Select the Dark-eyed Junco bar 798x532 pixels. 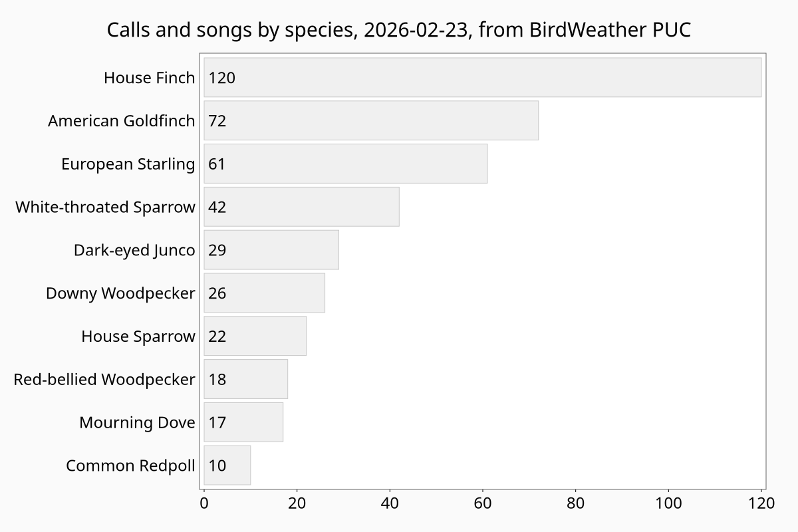pyautogui.click(x=271, y=250)
